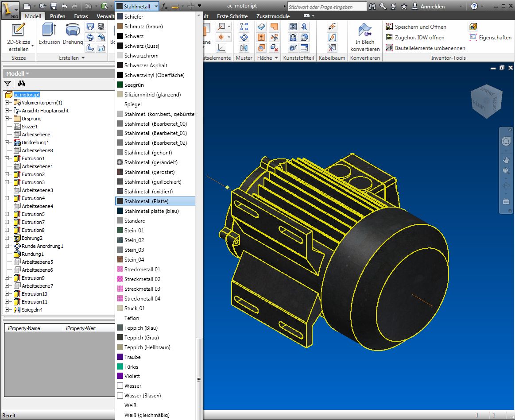Screen dimensions: 515x420
Task: Click the binoculars search icon in Modell panel
Action: tap(21, 84)
